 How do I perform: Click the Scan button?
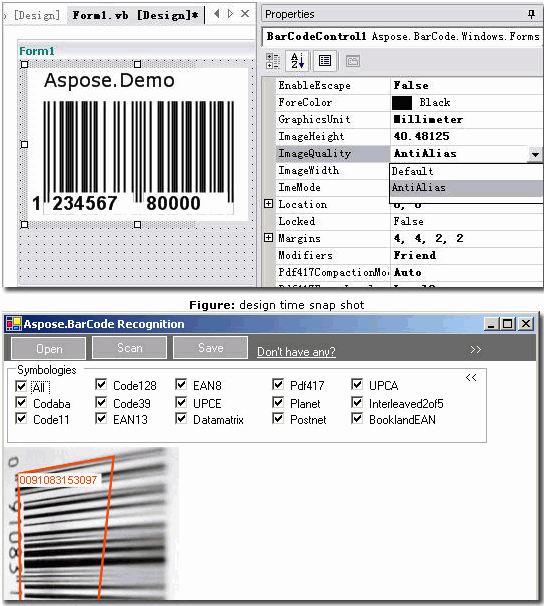pos(129,348)
